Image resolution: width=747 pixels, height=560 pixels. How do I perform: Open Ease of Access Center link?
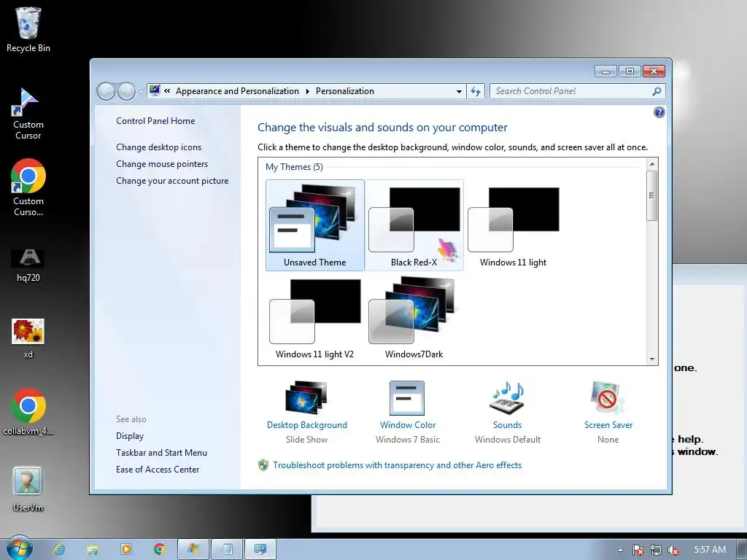pos(158,470)
